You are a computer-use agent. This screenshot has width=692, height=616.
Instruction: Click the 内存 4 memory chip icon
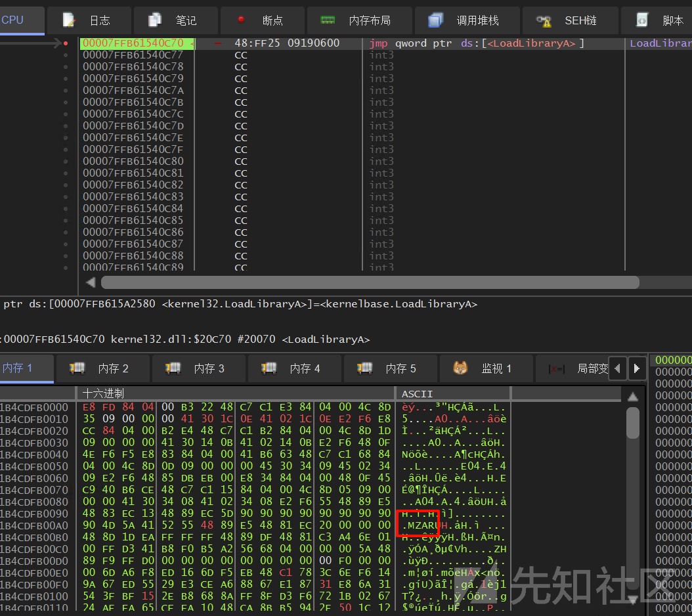pyautogui.click(x=269, y=368)
